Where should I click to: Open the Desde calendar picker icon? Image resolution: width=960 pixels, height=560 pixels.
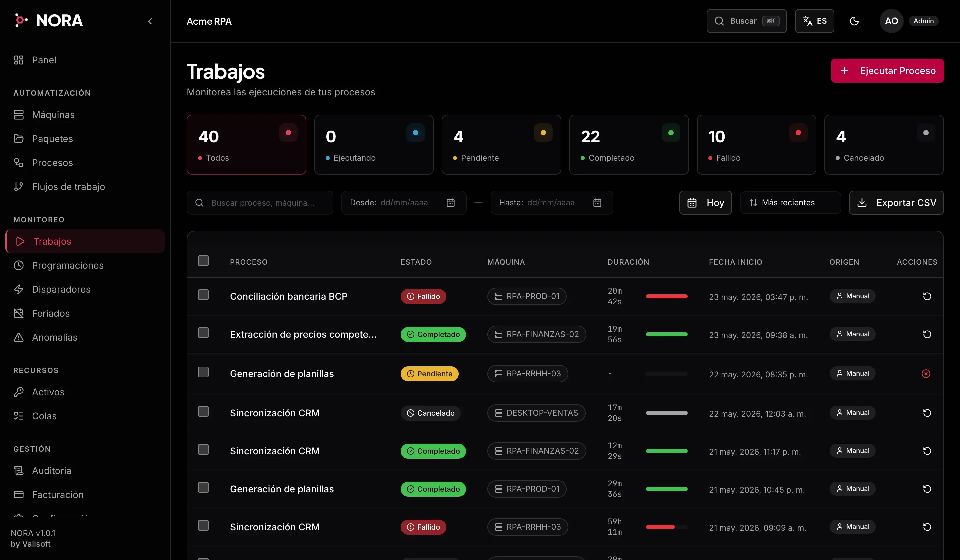click(x=451, y=203)
